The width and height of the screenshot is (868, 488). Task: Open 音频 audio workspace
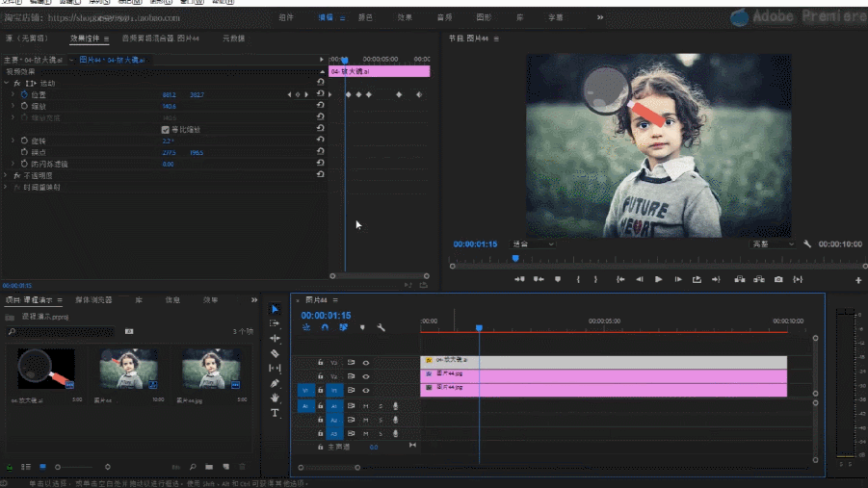(x=444, y=17)
